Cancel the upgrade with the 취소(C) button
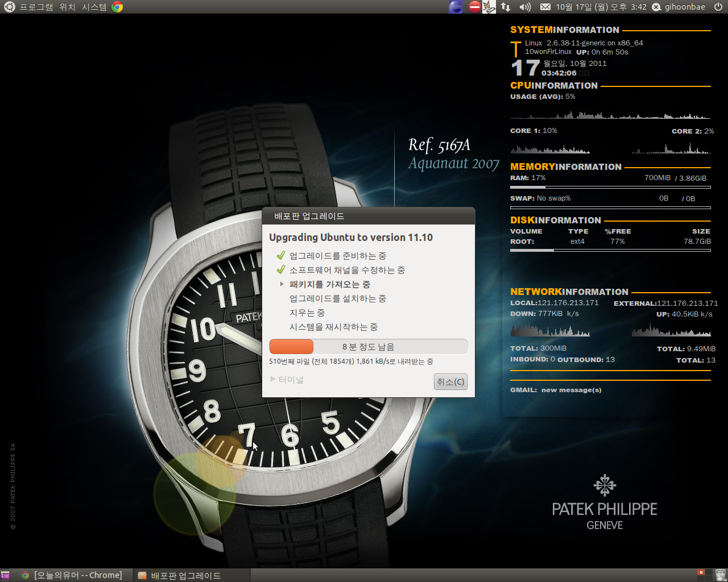728x582 pixels. [450, 382]
